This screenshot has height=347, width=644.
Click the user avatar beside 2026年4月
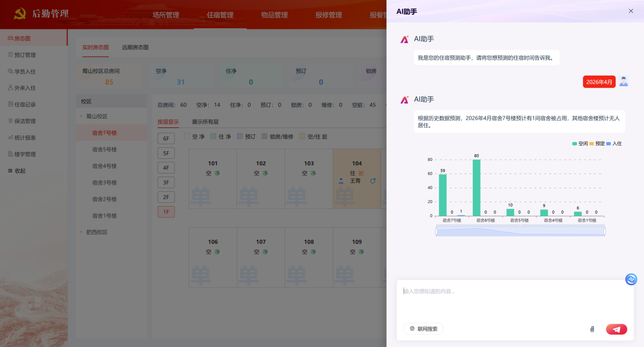[x=624, y=82]
